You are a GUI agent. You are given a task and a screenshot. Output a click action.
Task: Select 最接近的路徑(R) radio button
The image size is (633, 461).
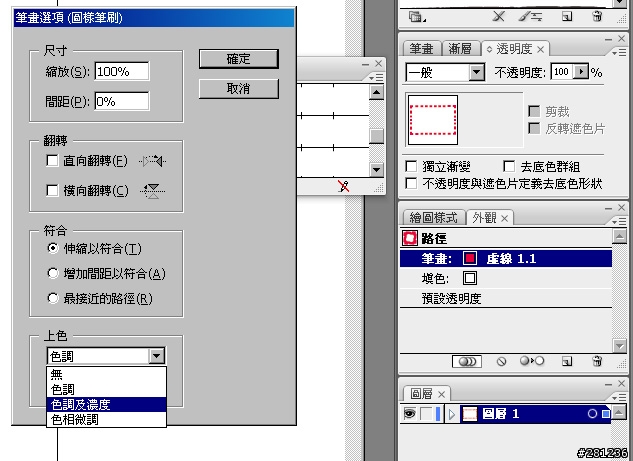pos(53,298)
